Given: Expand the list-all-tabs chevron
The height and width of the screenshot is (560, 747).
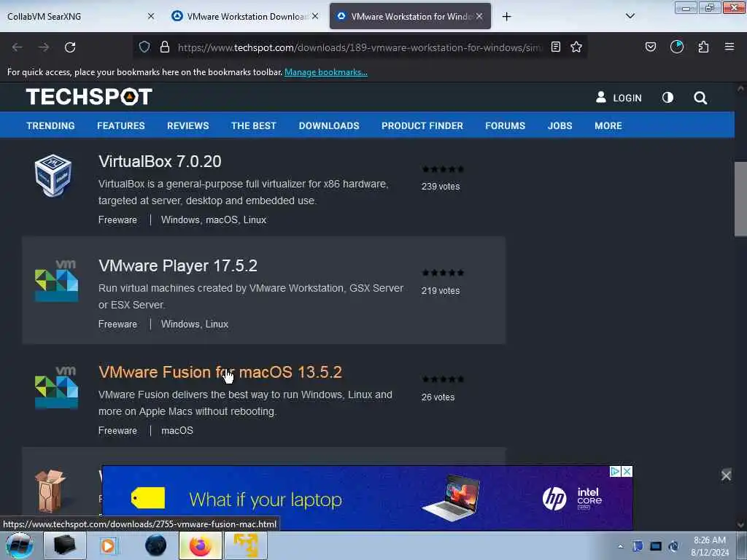Looking at the screenshot, I should (630, 16).
